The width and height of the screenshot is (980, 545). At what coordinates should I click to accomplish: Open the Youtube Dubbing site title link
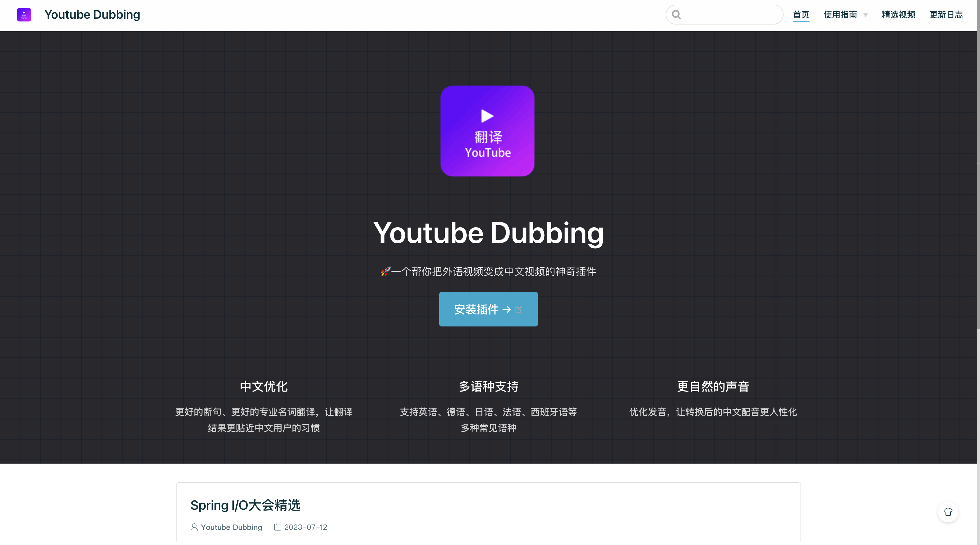pyautogui.click(x=92, y=15)
